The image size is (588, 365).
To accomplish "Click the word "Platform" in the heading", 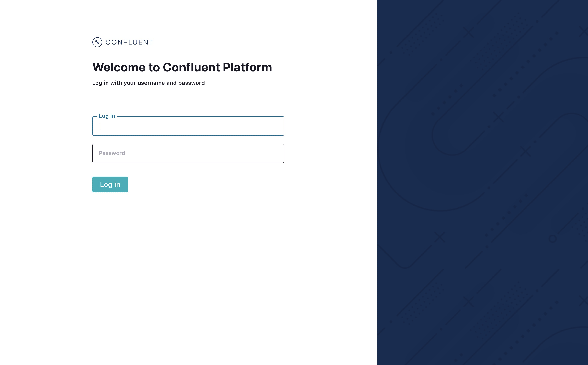I will point(247,67).
